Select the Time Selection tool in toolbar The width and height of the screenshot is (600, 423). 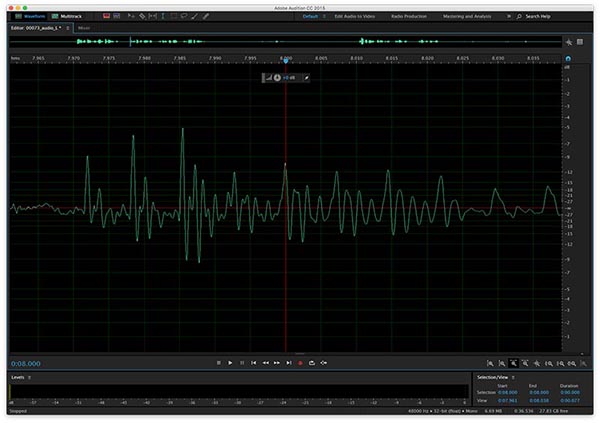point(162,17)
